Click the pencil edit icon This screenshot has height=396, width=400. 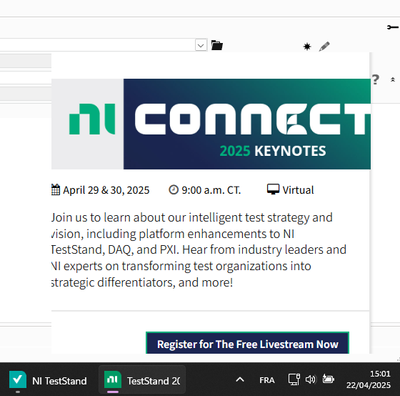324,46
